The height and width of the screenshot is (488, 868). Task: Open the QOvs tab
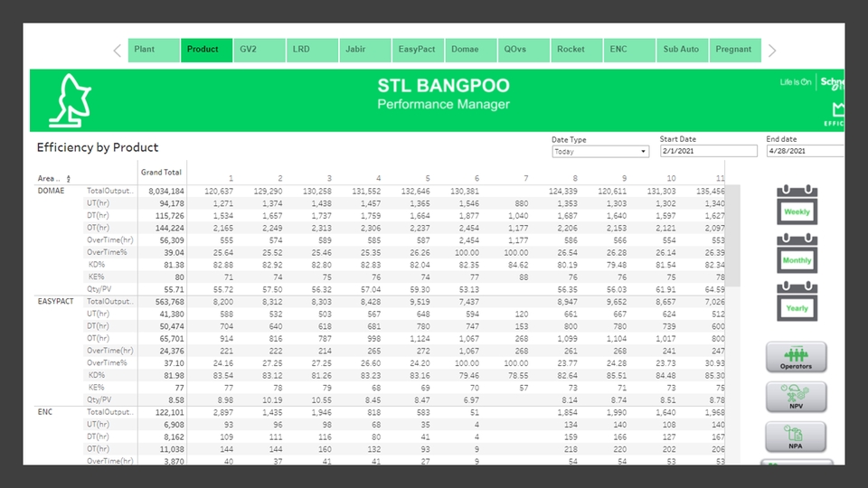click(x=524, y=50)
